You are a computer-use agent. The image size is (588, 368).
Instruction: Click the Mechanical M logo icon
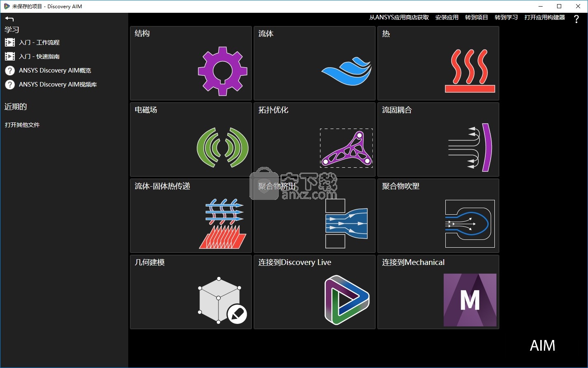[x=470, y=300]
